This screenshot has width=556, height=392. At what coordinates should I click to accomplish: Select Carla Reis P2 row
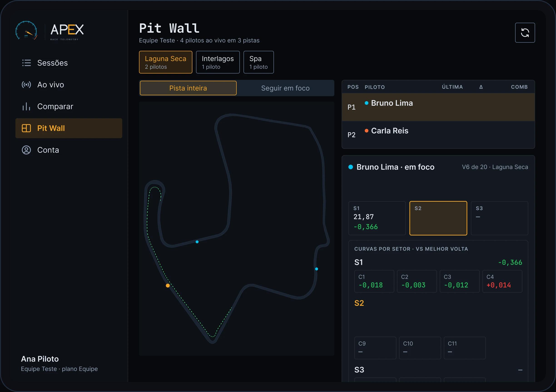(x=438, y=135)
